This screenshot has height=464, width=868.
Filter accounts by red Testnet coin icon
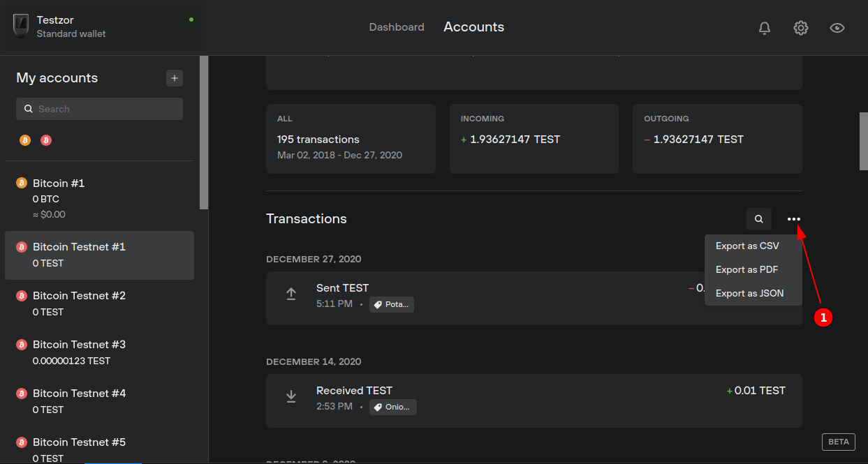click(46, 140)
